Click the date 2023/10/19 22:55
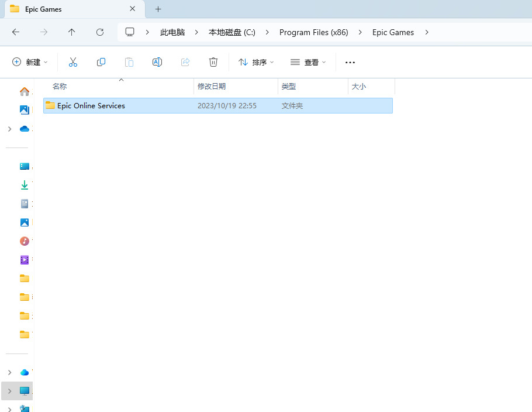This screenshot has width=532, height=412. (x=227, y=105)
